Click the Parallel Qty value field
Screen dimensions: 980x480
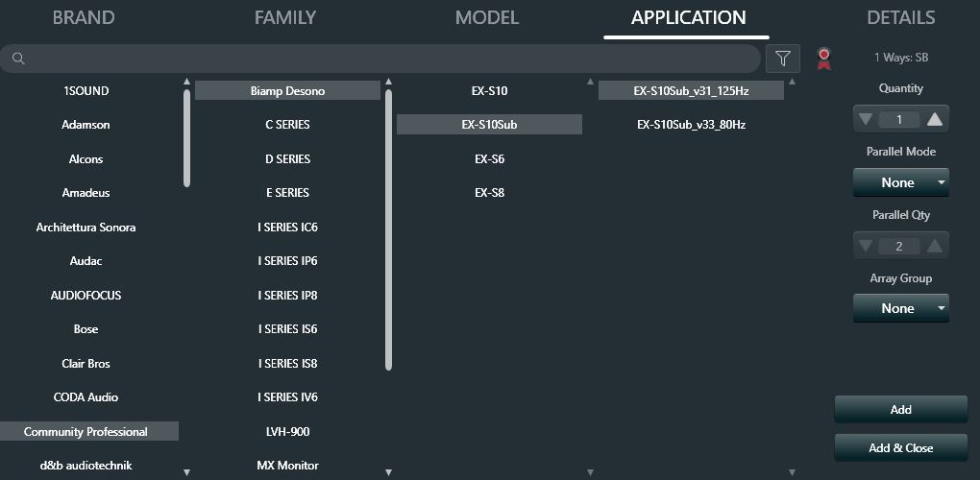(x=898, y=246)
